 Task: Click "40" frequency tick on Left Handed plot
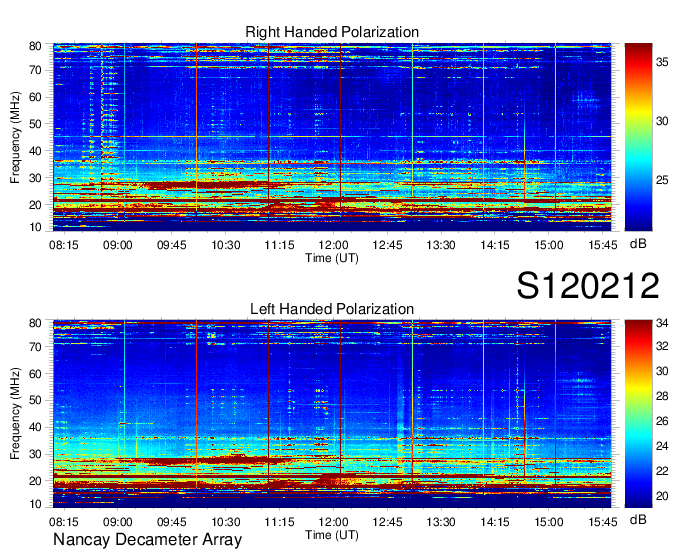pos(35,427)
